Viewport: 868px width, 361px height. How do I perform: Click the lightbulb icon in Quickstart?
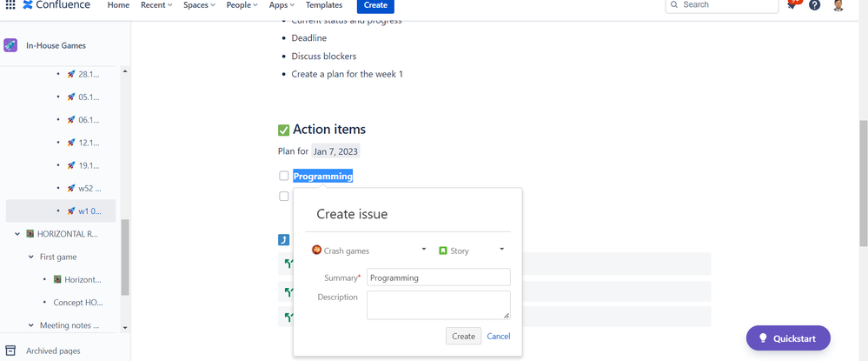click(x=763, y=338)
